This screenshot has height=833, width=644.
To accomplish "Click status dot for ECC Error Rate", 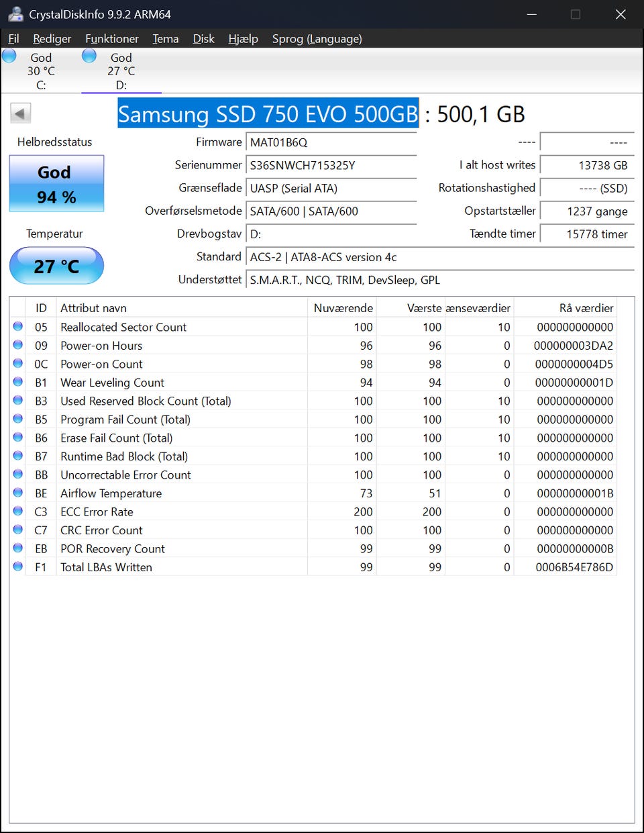I will coord(18,511).
